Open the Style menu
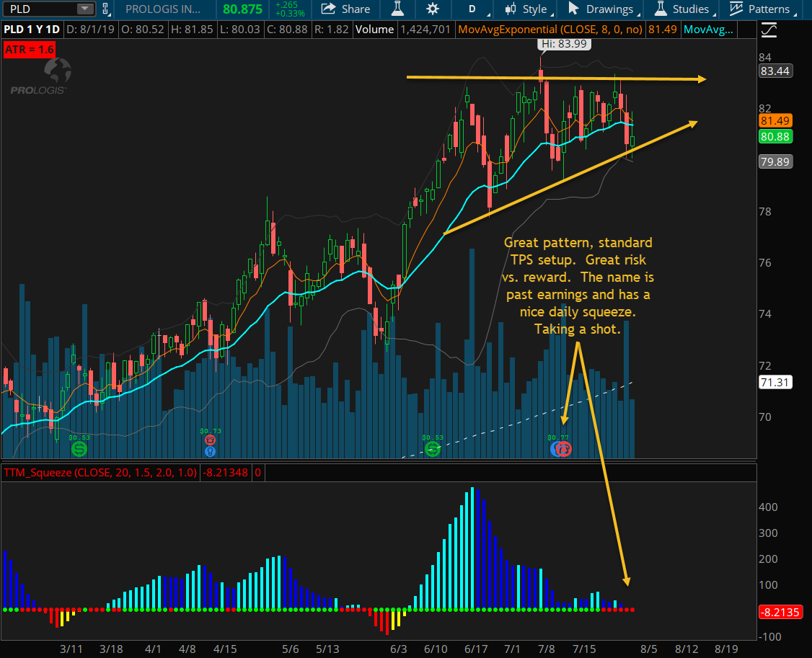This screenshot has height=658, width=812. tap(529, 9)
